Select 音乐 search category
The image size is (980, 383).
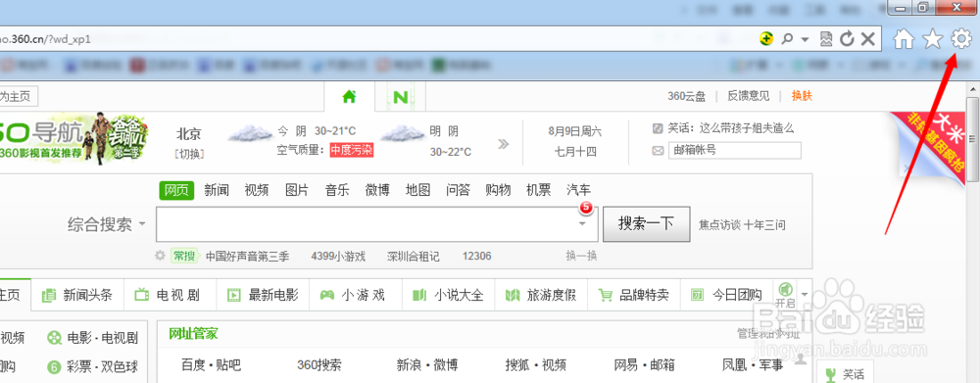[337, 191]
